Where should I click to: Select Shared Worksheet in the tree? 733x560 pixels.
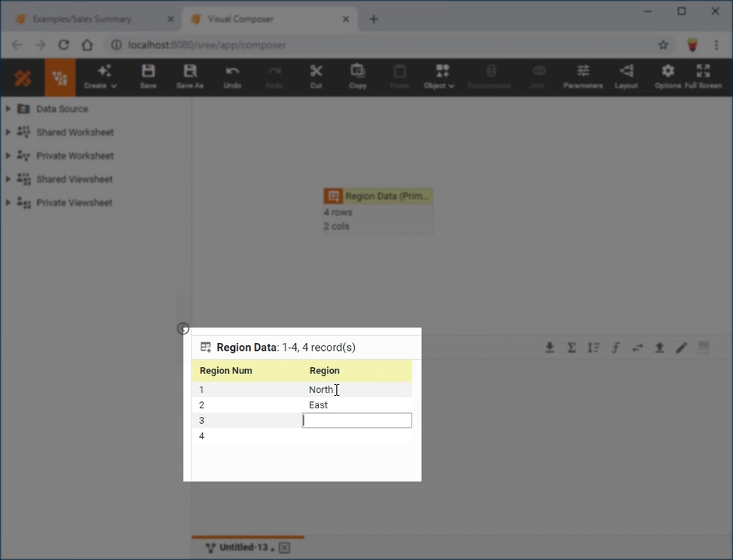coord(75,132)
